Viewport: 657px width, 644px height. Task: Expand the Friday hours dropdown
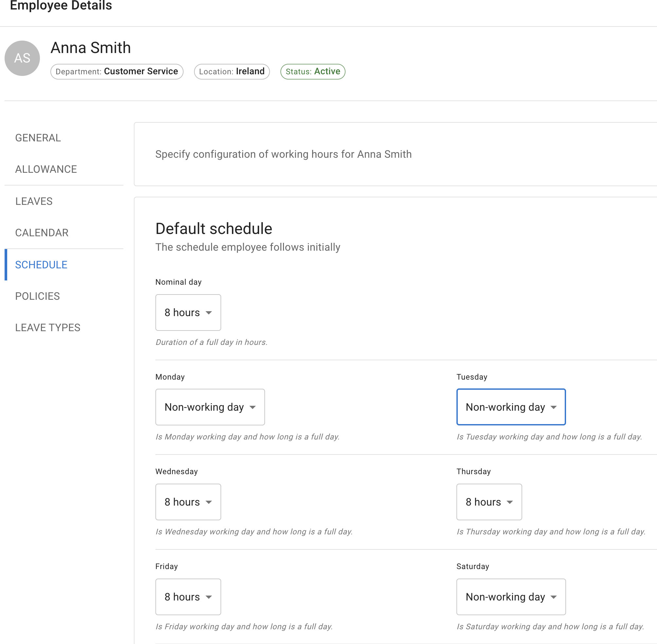click(188, 597)
